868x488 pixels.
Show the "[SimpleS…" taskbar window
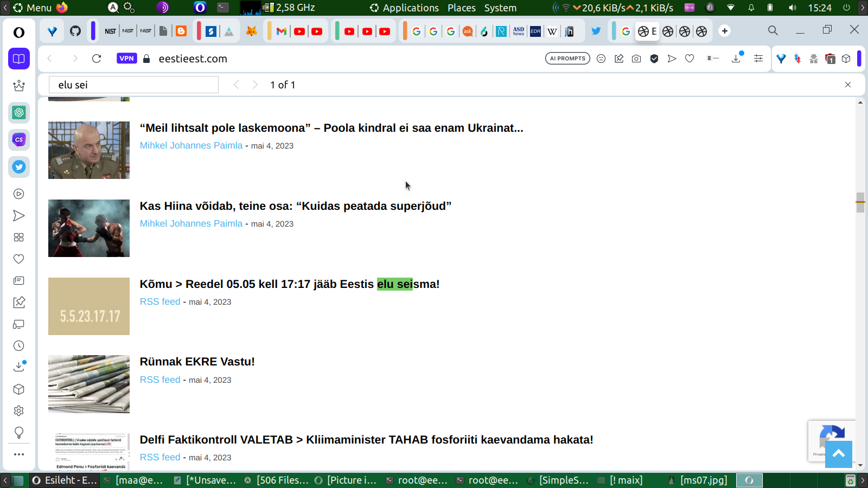point(559,480)
